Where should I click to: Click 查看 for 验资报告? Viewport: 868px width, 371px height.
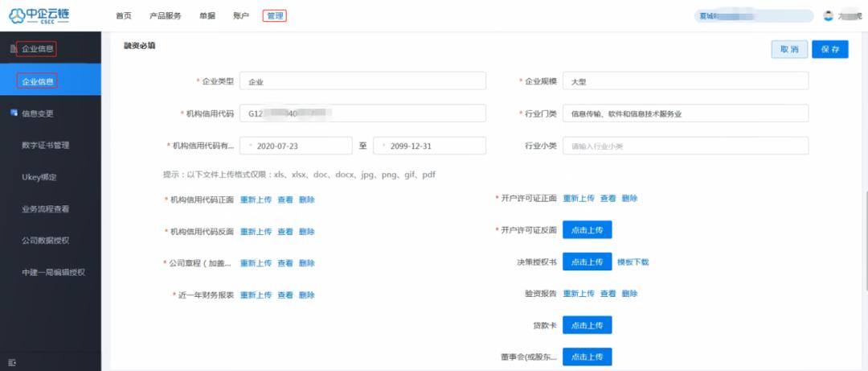pyautogui.click(x=608, y=294)
